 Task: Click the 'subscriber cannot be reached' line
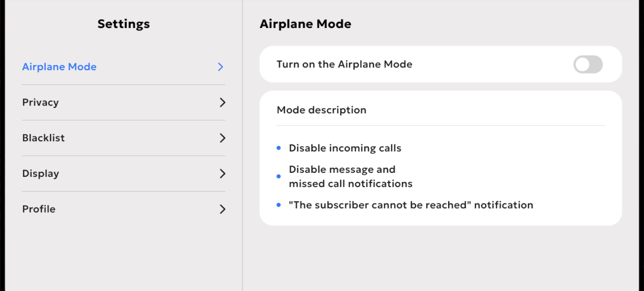click(x=411, y=205)
